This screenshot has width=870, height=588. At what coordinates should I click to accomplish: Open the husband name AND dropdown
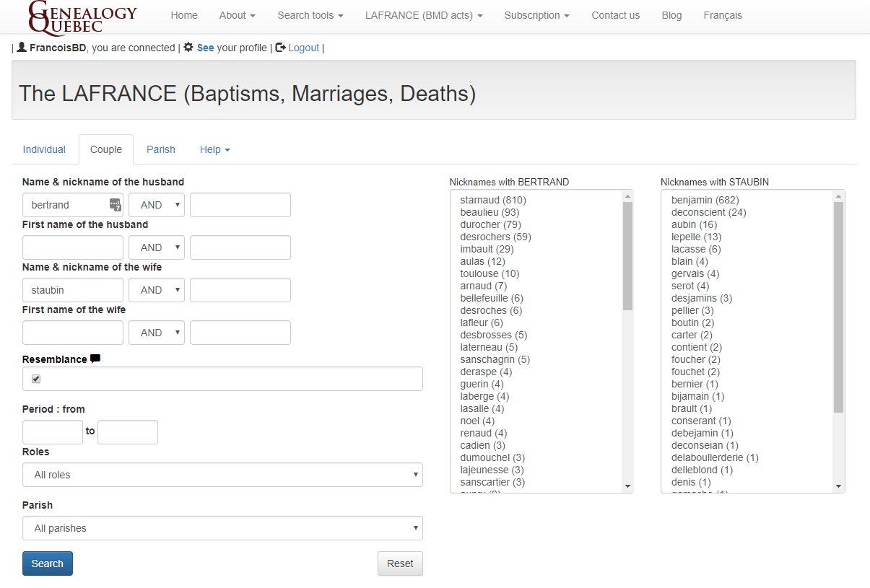click(157, 205)
